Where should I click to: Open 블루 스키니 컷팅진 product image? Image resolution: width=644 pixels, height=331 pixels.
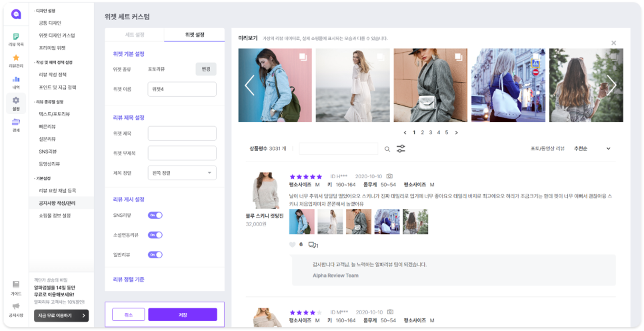(265, 190)
